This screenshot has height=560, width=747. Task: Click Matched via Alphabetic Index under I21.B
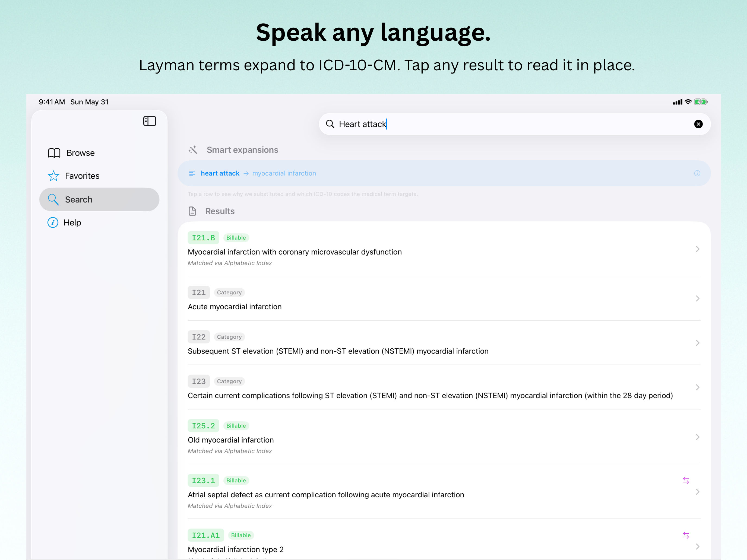pyautogui.click(x=230, y=263)
